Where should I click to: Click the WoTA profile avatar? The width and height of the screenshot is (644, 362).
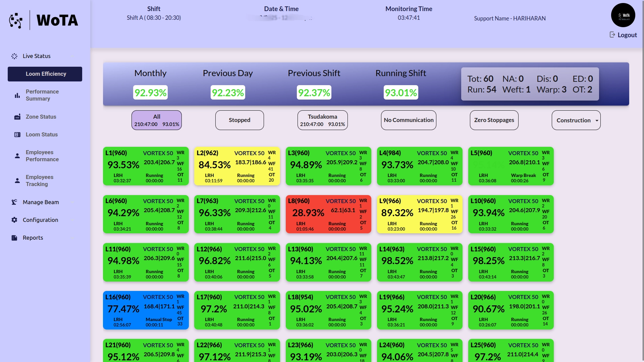tap(623, 15)
